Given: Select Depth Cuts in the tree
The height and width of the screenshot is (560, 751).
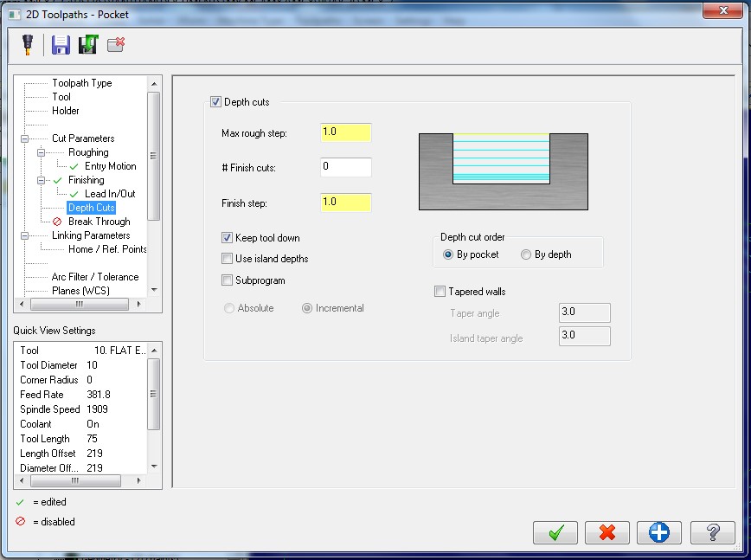Looking at the screenshot, I should 92,208.
